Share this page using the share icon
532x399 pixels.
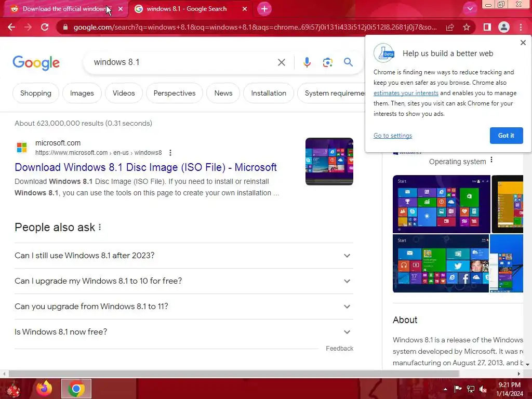tap(450, 27)
